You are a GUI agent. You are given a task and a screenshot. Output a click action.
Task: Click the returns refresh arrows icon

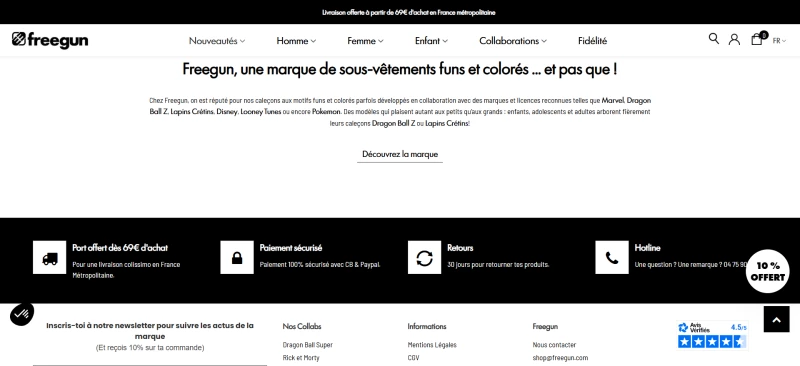point(424,257)
